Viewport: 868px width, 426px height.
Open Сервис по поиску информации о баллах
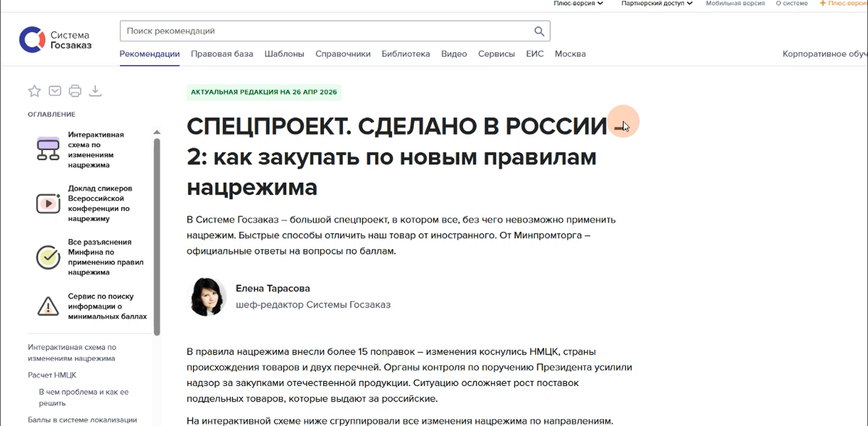pyautogui.click(x=92, y=306)
